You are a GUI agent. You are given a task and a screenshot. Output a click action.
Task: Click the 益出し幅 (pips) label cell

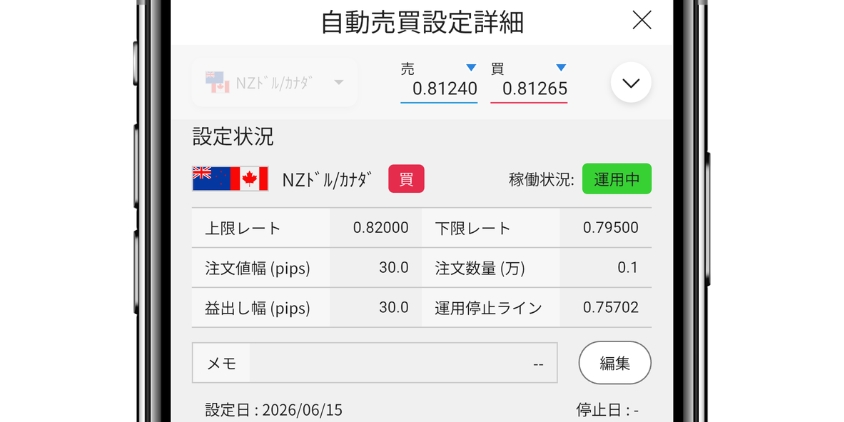click(x=261, y=307)
